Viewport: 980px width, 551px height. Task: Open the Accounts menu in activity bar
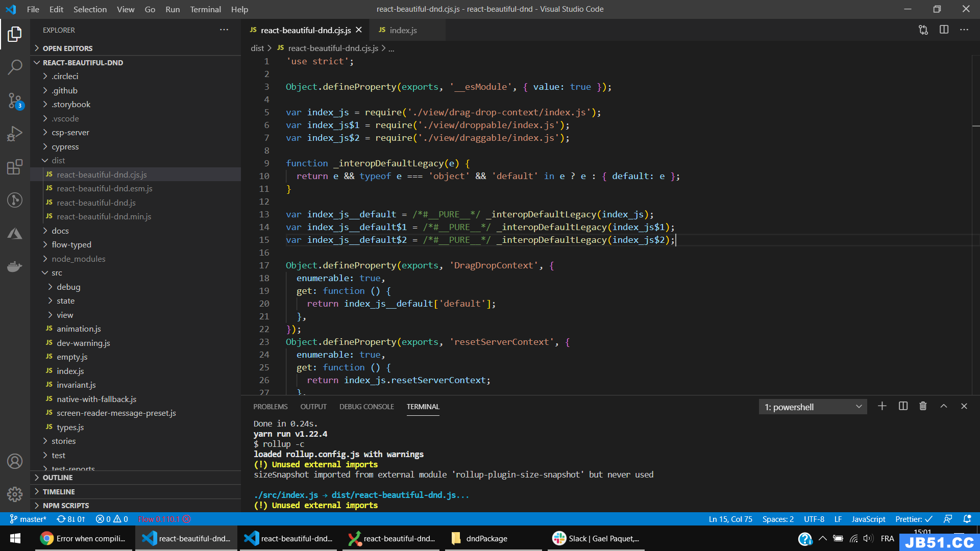15,461
